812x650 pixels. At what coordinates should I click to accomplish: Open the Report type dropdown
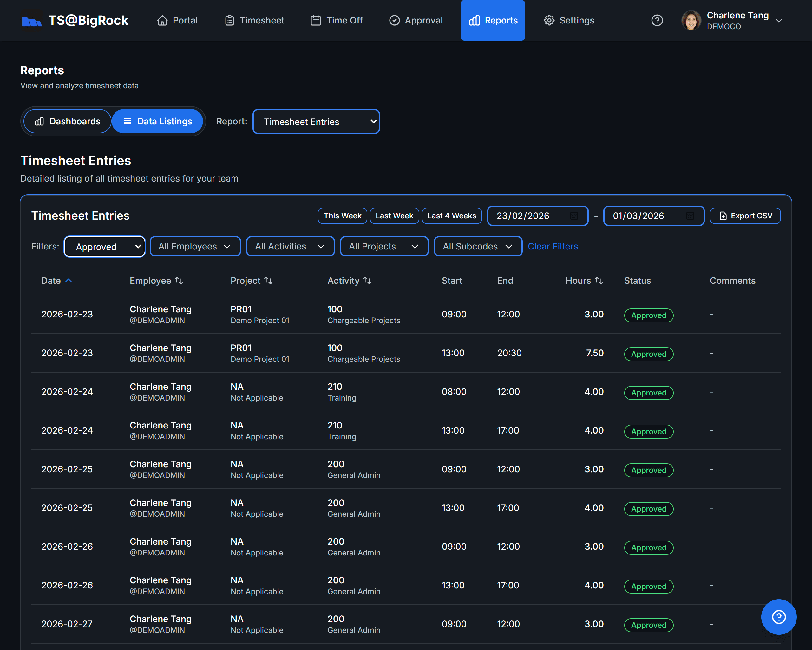(x=316, y=121)
